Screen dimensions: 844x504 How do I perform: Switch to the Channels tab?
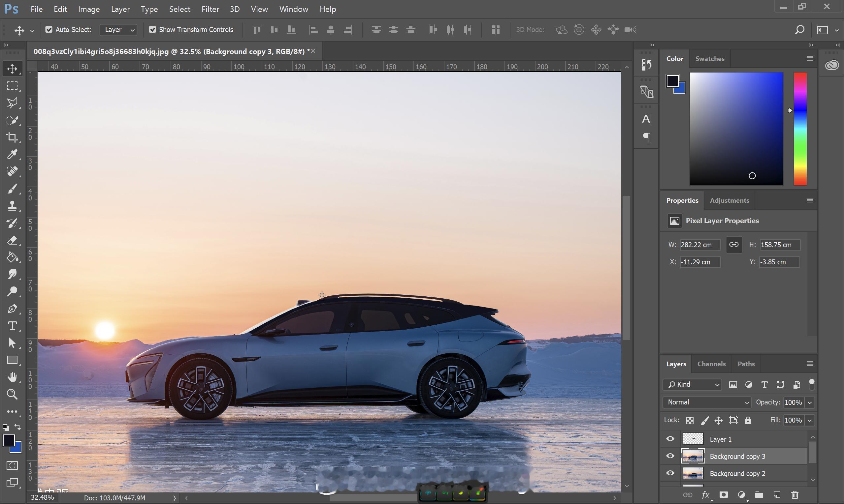711,364
